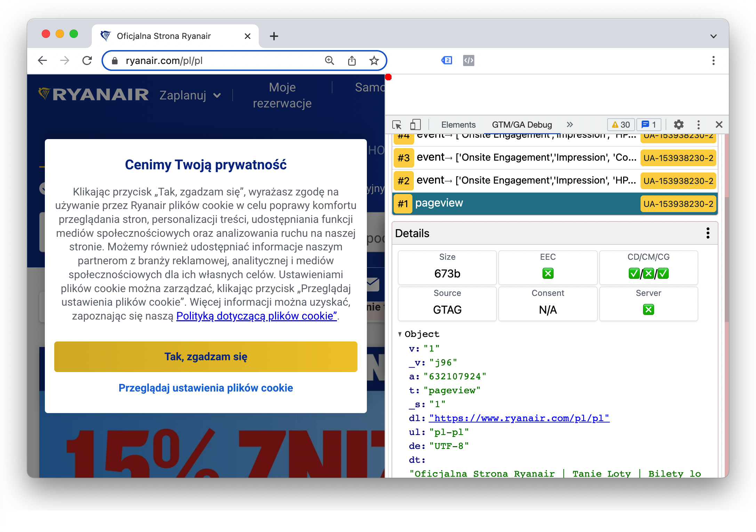Image resolution: width=756 pixels, height=532 pixels.
Task: Click the browser forward arrow
Action: pyautogui.click(x=65, y=61)
